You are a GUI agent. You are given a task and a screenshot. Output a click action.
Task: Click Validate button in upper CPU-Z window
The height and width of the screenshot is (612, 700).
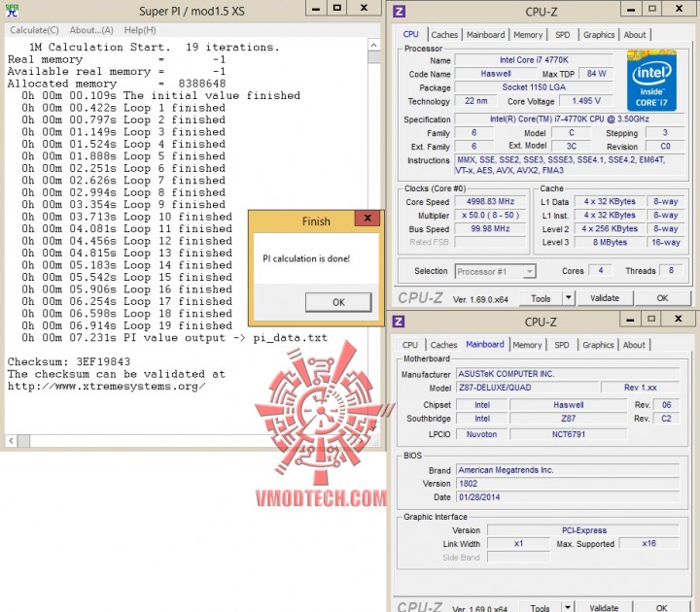pyautogui.click(x=605, y=298)
